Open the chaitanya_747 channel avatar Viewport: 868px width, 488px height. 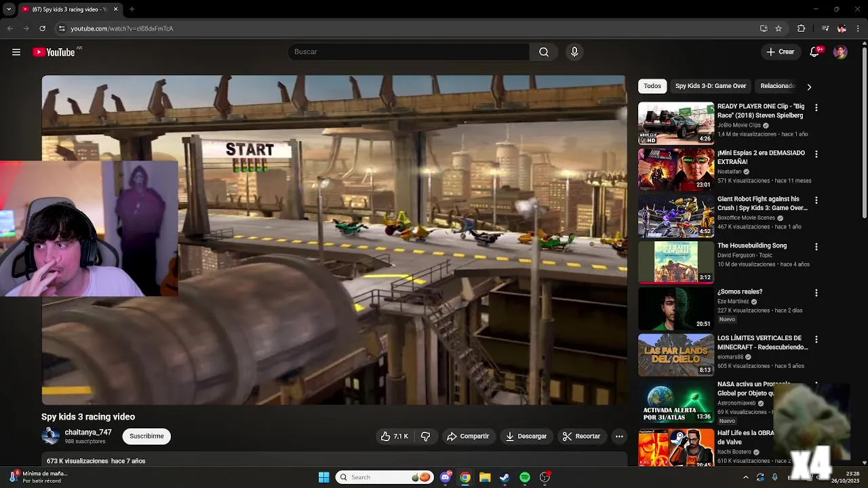point(51,436)
